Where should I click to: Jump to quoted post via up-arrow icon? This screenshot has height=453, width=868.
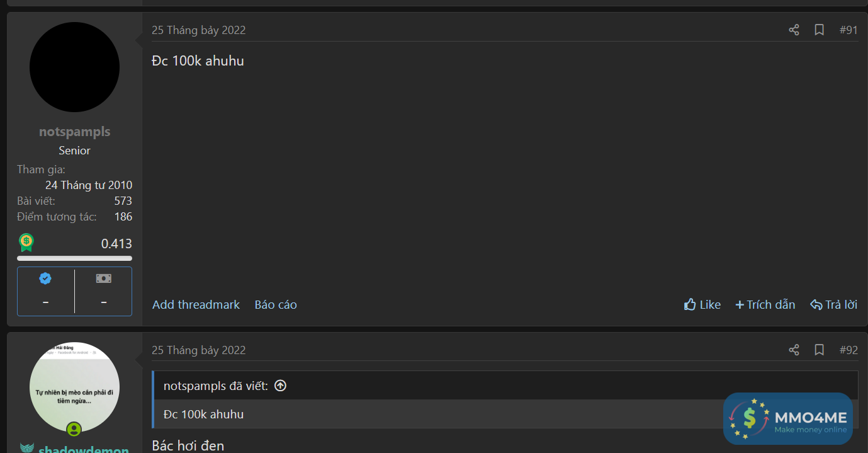point(281,386)
